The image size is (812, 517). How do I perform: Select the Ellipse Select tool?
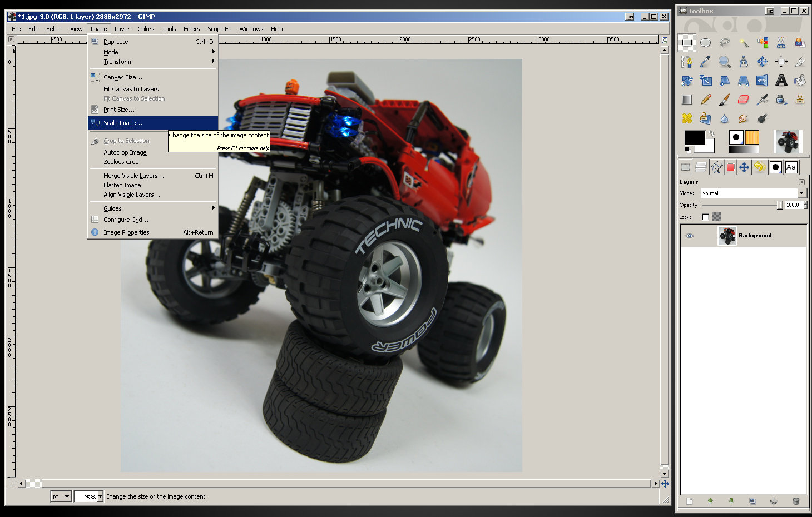(x=706, y=43)
